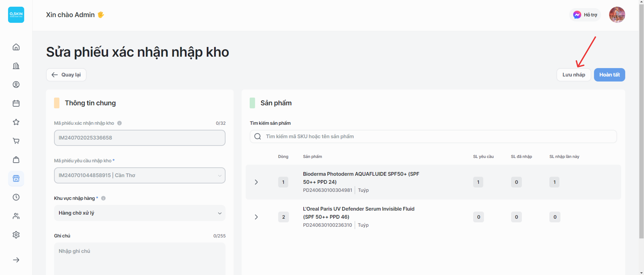Click the building icon in sidebar
The image size is (644, 275).
pyautogui.click(x=16, y=66)
